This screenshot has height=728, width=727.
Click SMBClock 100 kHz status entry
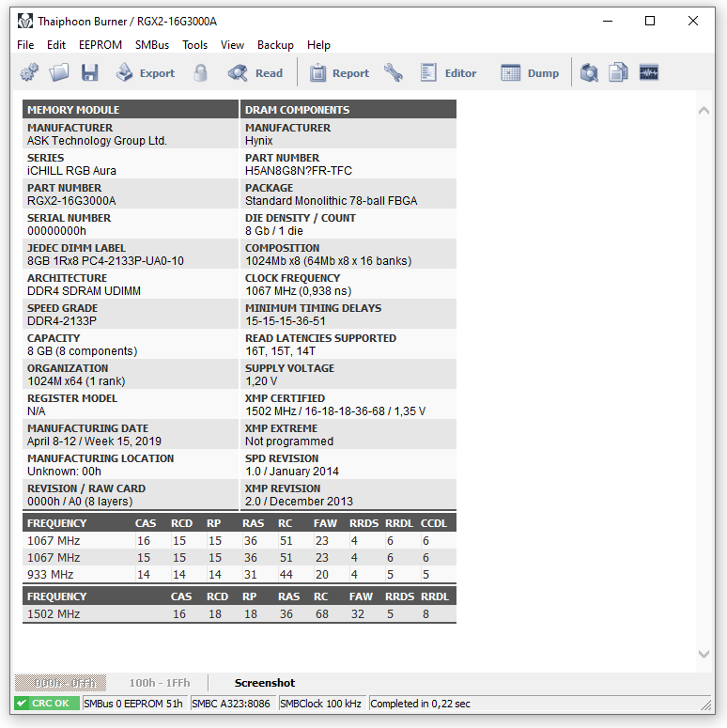[321, 704]
